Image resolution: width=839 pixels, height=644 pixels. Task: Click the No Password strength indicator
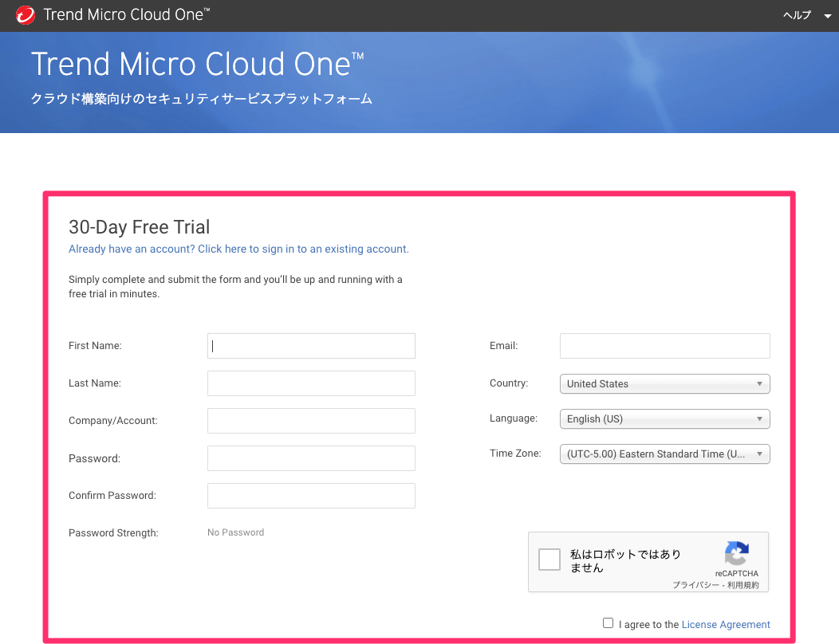235,532
